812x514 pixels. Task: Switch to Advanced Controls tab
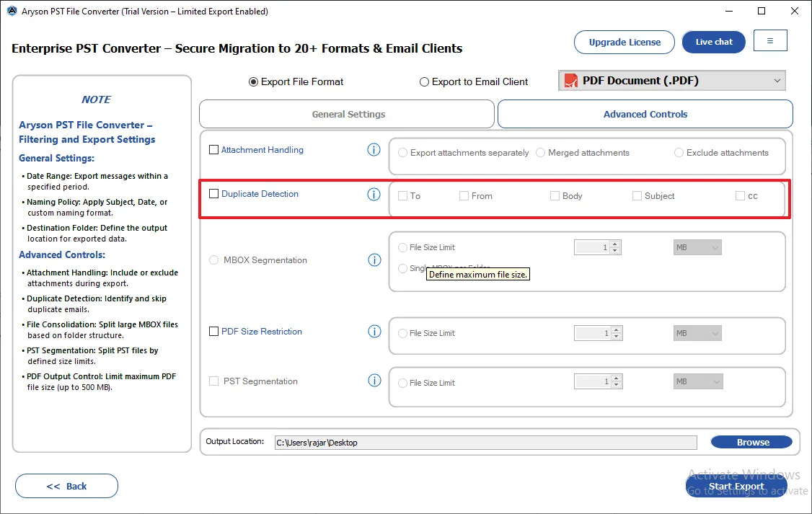(x=645, y=114)
